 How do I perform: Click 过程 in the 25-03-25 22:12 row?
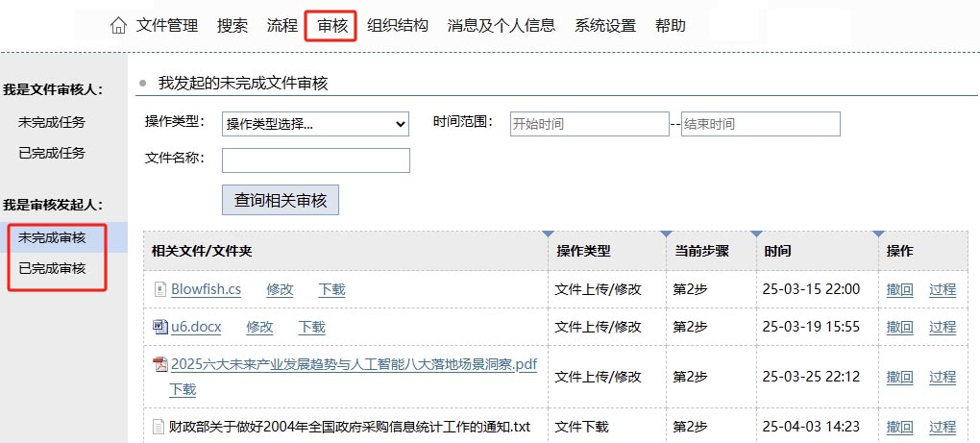pyautogui.click(x=943, y=377)
